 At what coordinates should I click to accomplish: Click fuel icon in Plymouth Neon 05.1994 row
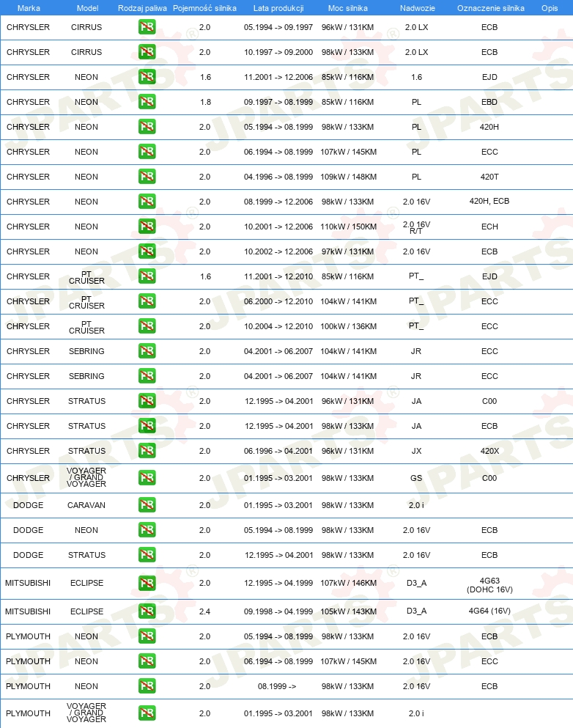coord(147,636)
